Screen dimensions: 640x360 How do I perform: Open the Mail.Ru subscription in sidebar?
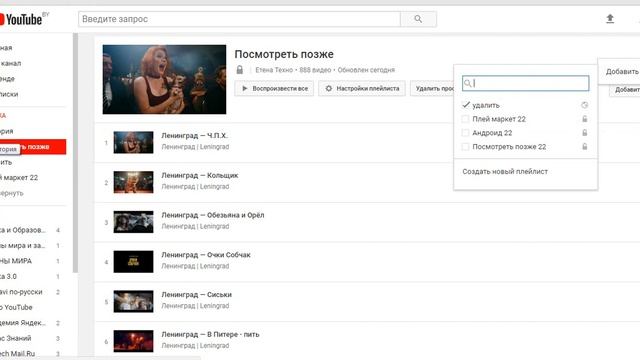[x=18, y=353]
